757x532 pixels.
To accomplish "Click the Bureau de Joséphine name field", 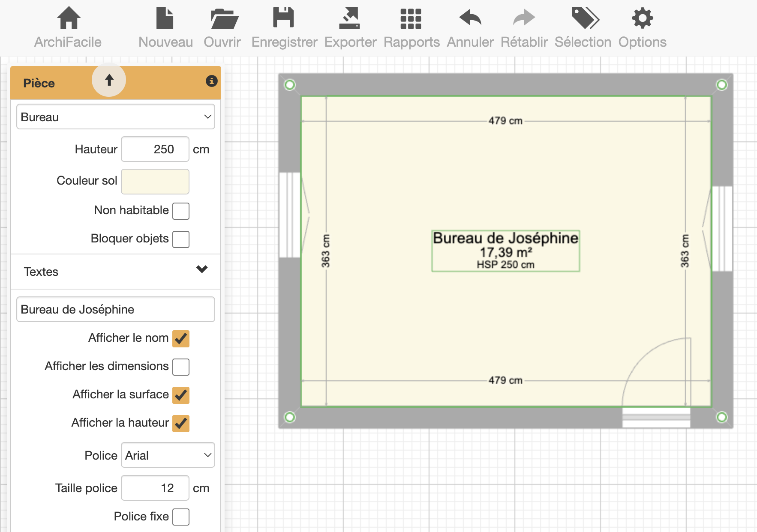I will tap(116, 309).
